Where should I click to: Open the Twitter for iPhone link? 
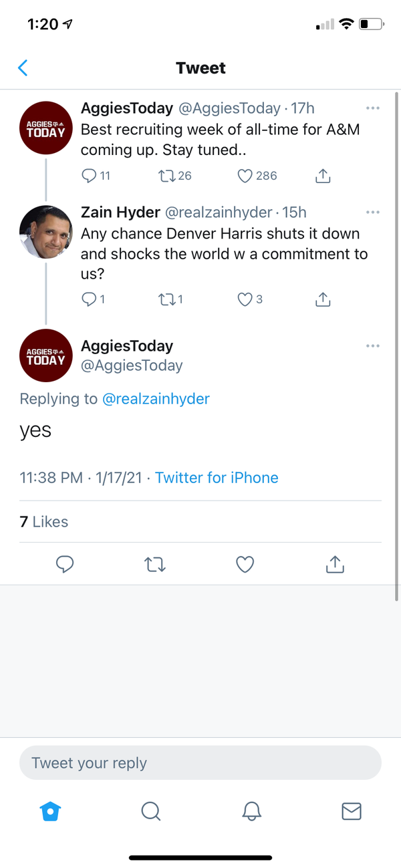[217, 478]
